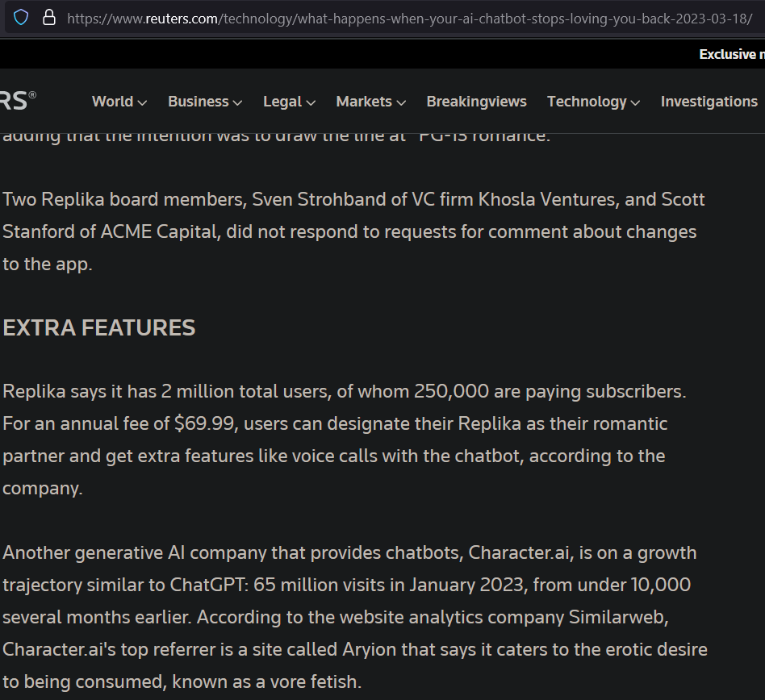The width and height of the screenshot is (765, 700).
Task: Click the padlock site information icon
Action: 49,17
